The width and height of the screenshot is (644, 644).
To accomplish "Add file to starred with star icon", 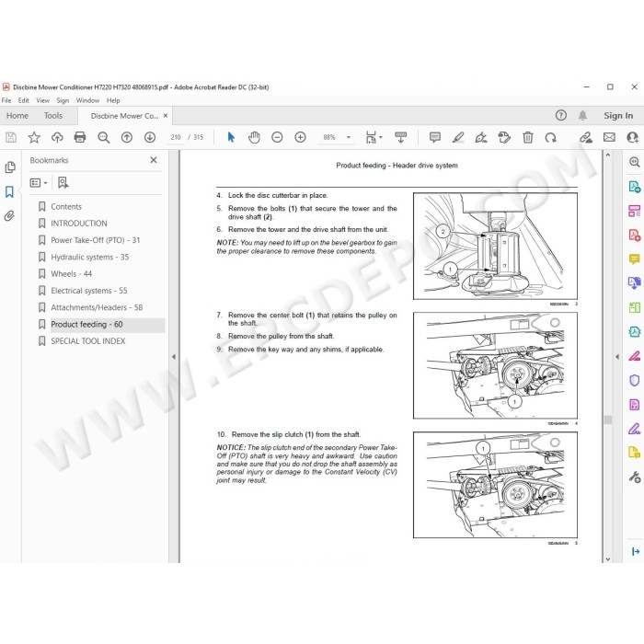I will click(34, 137).
